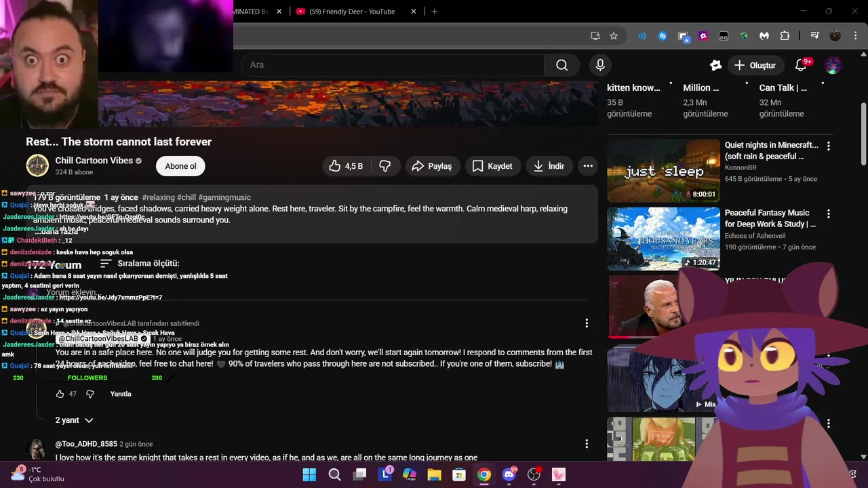The height and width of the screenshot is (488, 868).
Task: Expand the 2 yanıt replies
Action: [74, 420]
